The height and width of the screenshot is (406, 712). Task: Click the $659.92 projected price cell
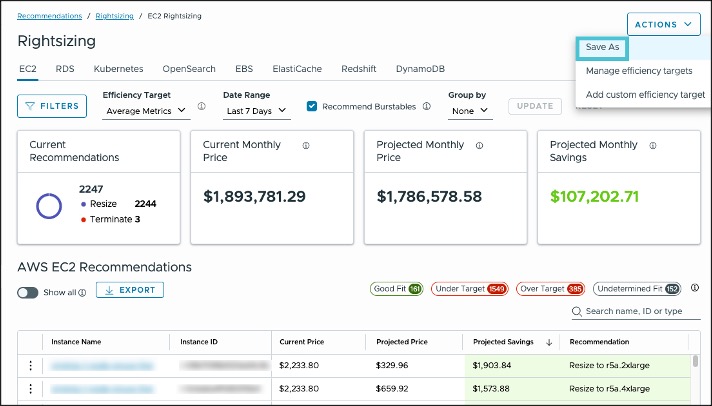[x=392, y=389]
